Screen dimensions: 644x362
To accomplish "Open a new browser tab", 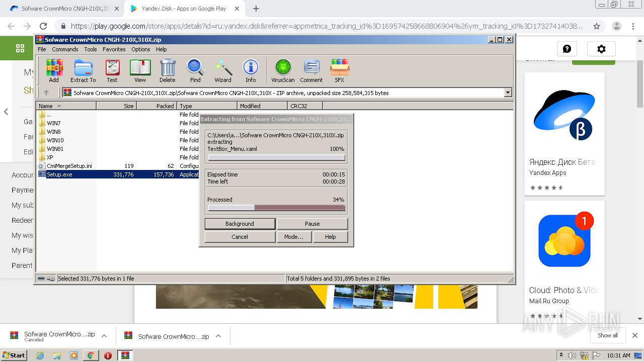I will 256,9.
